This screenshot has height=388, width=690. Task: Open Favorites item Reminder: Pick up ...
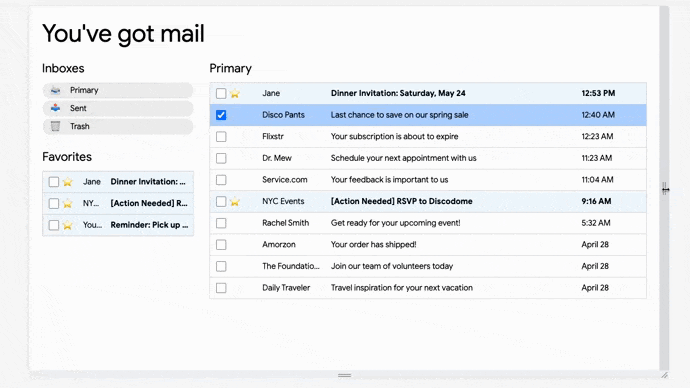click(149, 225)
